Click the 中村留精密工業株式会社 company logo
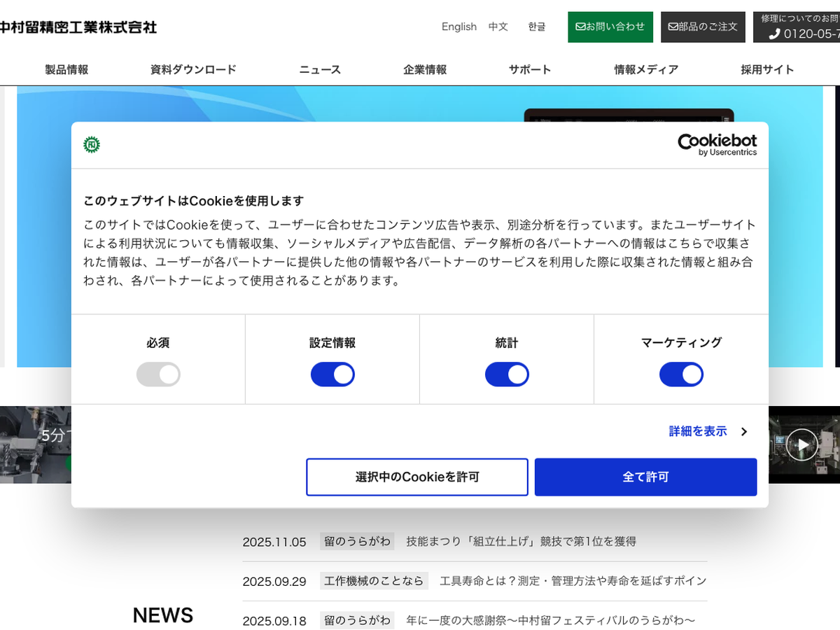 (78, 27)
